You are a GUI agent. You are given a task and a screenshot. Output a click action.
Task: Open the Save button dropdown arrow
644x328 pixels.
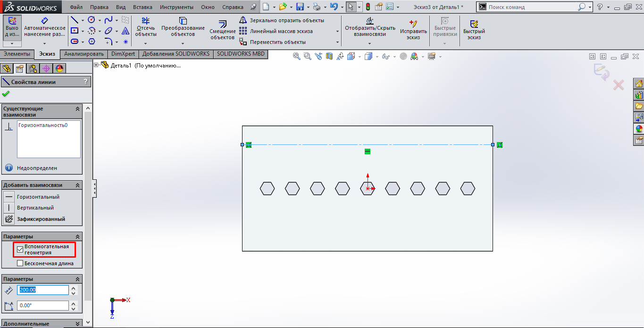[x=308, y=8]
